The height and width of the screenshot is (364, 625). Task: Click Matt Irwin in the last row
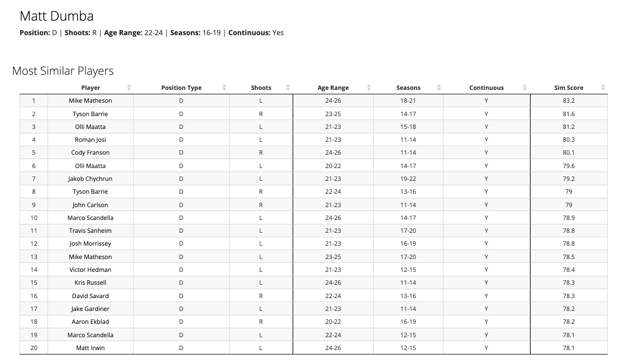(90, 348)
